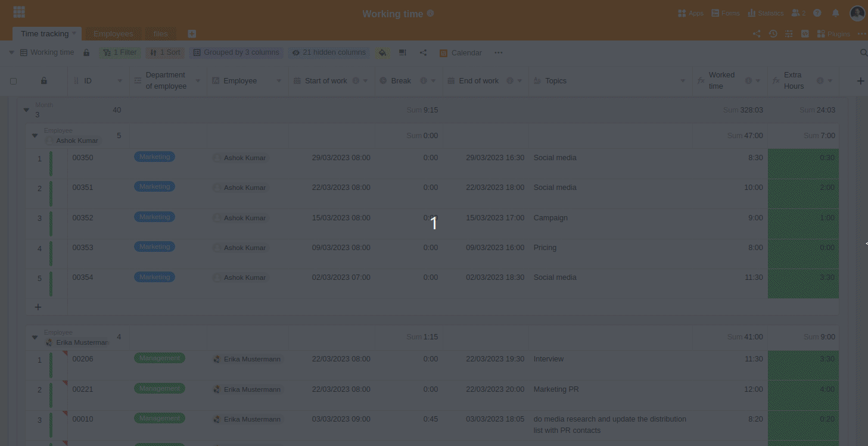Click the base share icon beside history

click(x=757, y=34)
